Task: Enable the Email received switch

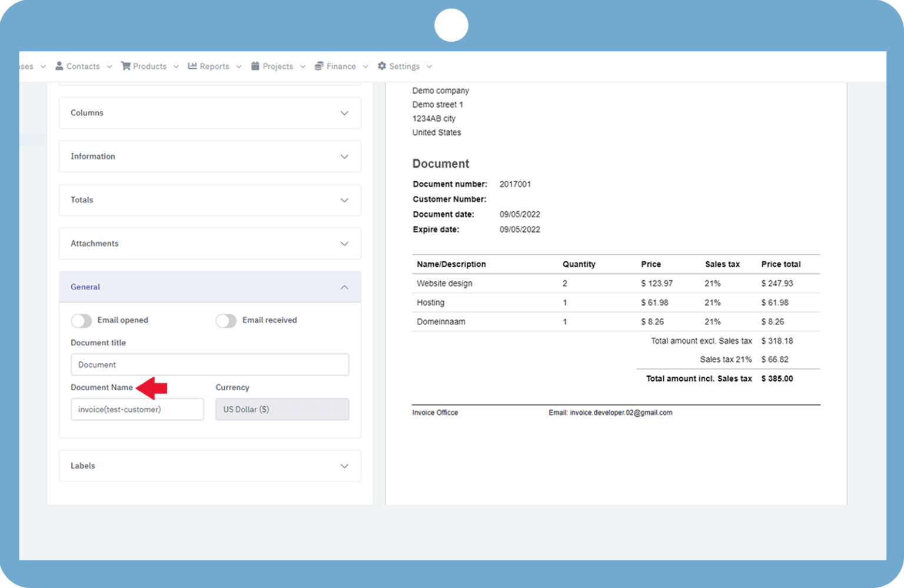Action: coord(226,321)
